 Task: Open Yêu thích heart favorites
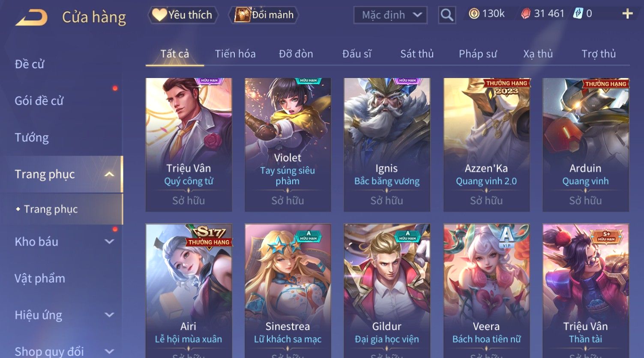[x=183, y=15]
